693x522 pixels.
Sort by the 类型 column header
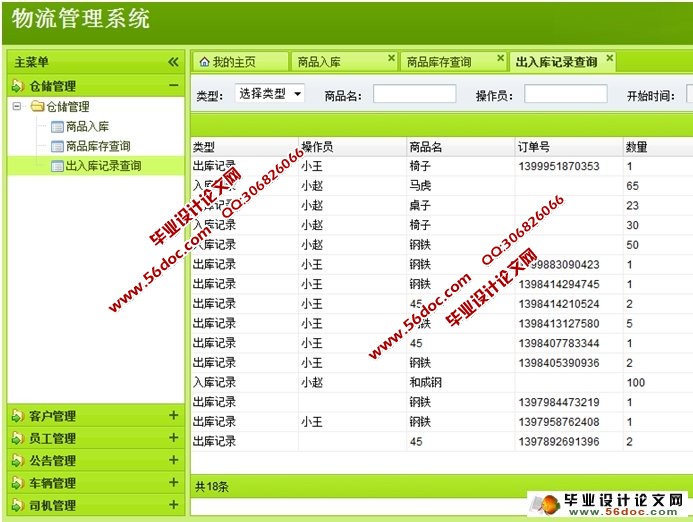tap(245, 147)
